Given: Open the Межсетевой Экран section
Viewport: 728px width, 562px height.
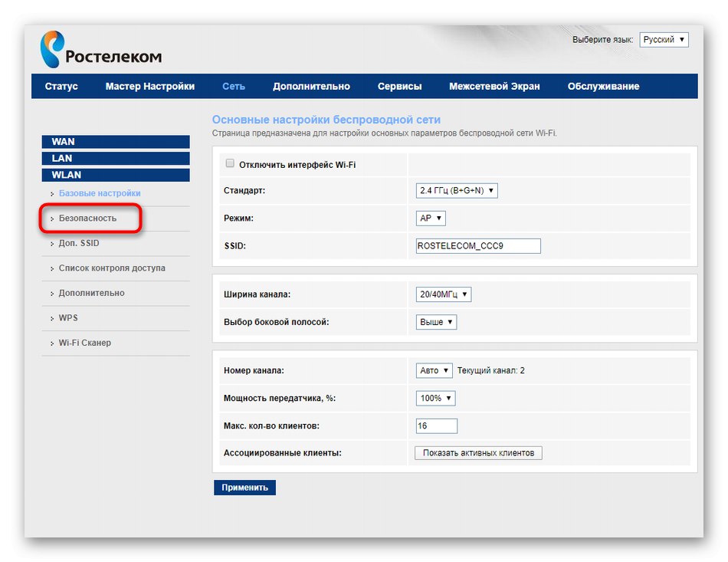Looking at the screenshot, I should (494, 87).
